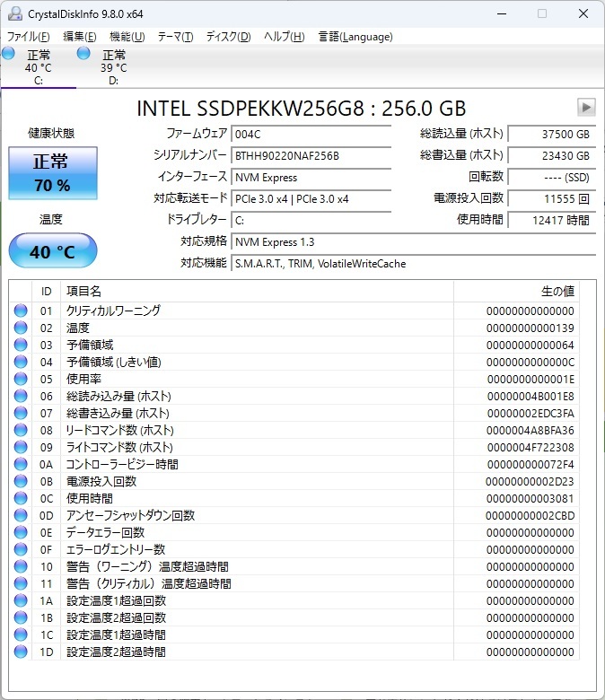Click the 項目名 column header
605x700 pixels.
(x=257, y=292)
